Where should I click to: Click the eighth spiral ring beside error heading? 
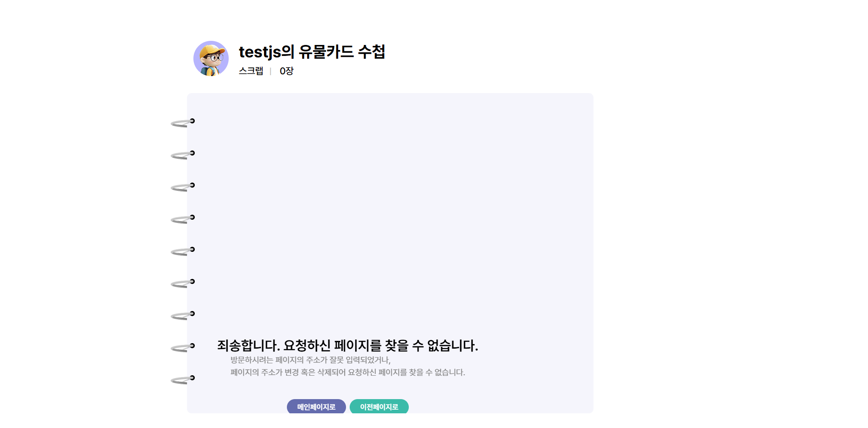(183, 347)
